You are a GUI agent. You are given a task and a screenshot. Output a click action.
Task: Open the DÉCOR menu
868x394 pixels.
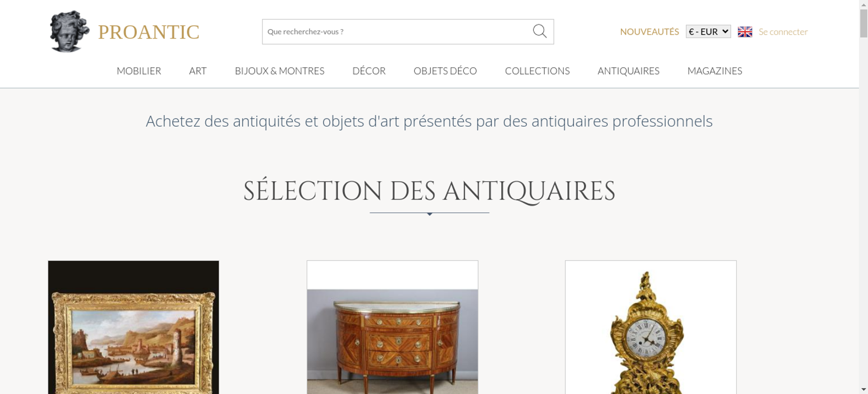[369, 71]
